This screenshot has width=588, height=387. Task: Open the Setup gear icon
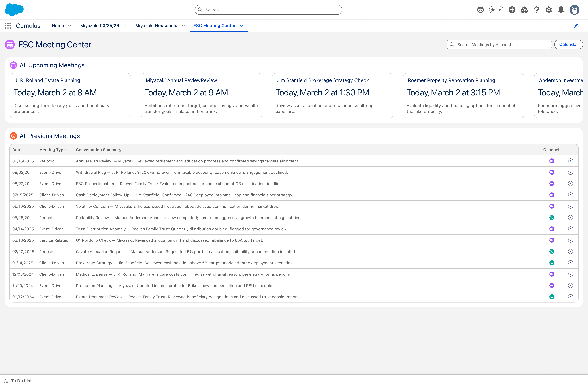click(x=549, y=10)
